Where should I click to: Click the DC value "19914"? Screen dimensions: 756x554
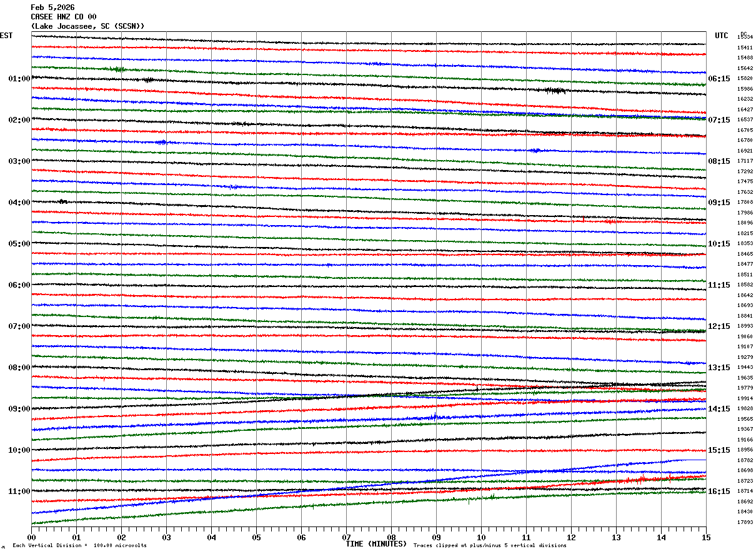click(x=745, y=399)
